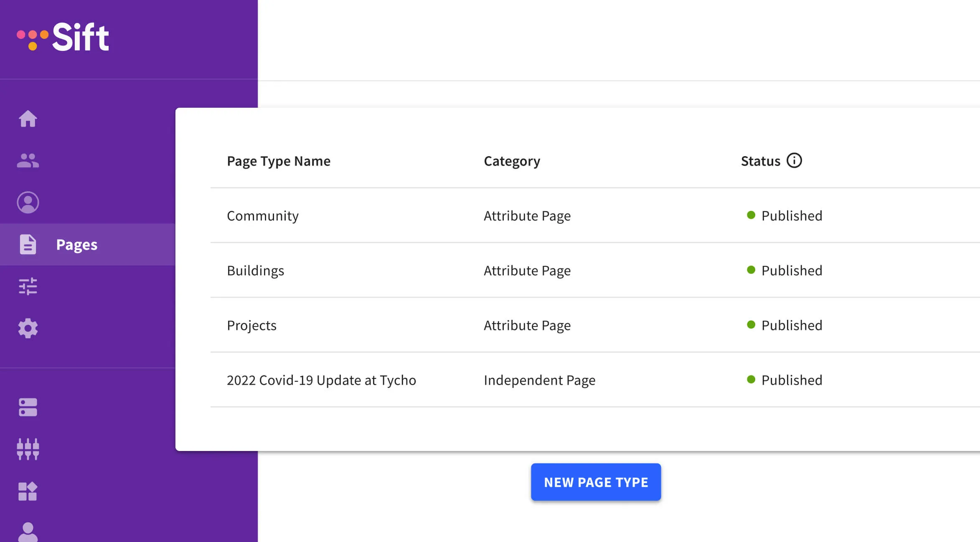Open the Community page type row
This screenshot has height=542, width=980.
(263, 215)
